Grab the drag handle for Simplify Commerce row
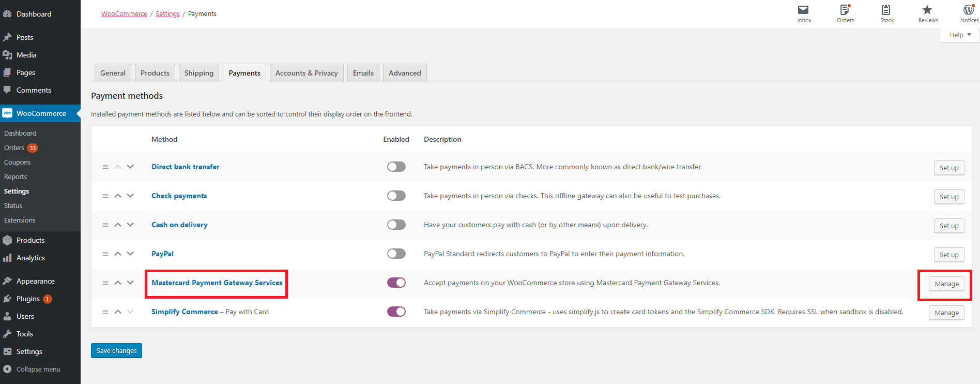 pyautogui.click(x=105, y=312)
